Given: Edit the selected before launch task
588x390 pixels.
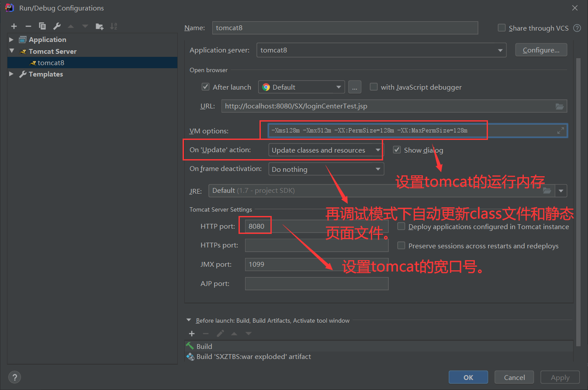Looking at the screenshot, I should pyautogui.click(x=220, y=334).
